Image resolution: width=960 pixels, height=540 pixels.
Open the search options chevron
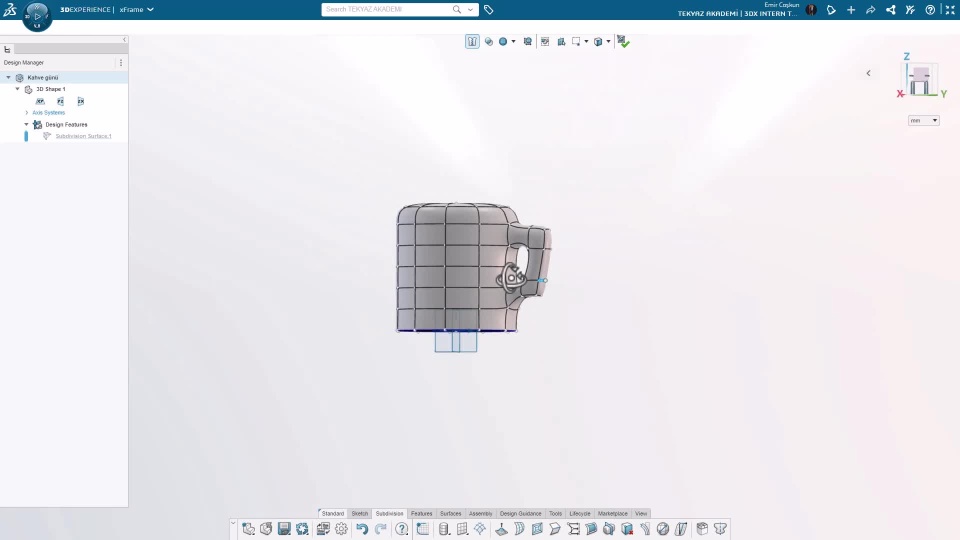coord(470,10)
